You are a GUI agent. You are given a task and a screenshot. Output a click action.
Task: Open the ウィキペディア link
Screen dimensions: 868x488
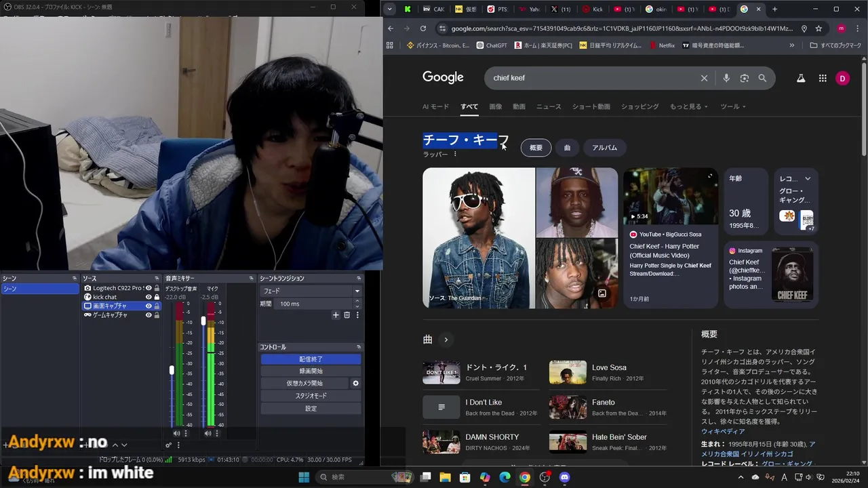(x=723, y=431)
